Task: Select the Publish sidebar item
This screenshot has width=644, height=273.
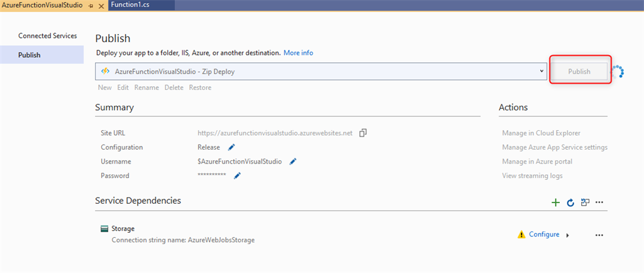Action: click(x=42, y=55)
